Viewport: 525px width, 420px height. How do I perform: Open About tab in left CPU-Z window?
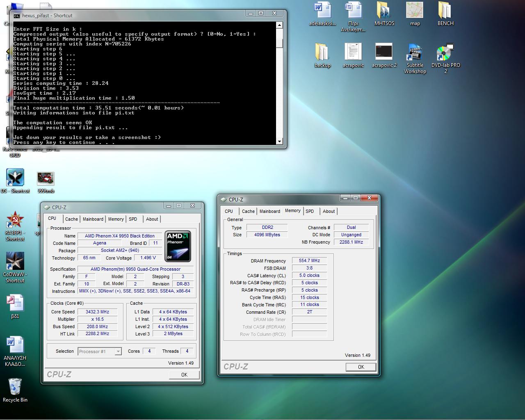(x=152, y=219)
